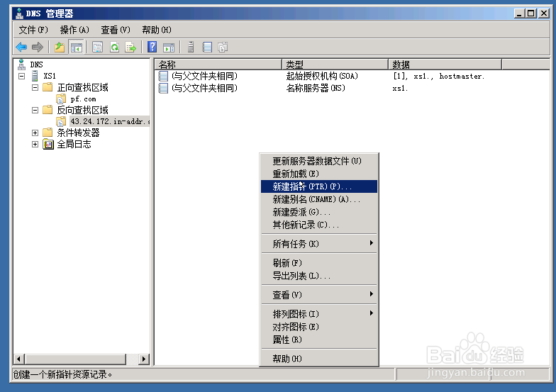Choose 其他新记录(C)... from context menu
The height and width of the screenshot is (392, 556).
pos(319,225)
